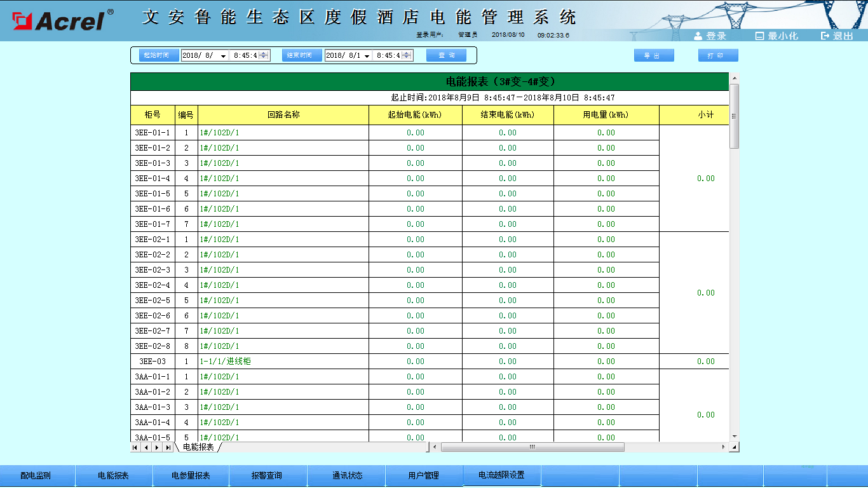Viewport: 868px width, 488px height.
Task: Click the end time spinner arrows
Action: point(407,56)
